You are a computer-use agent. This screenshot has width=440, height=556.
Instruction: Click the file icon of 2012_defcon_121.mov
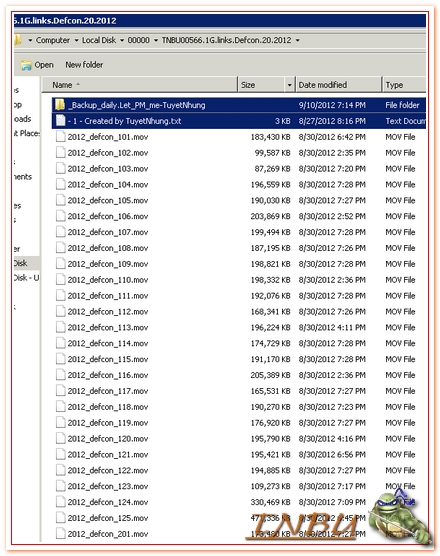click(x=61, y=454)
